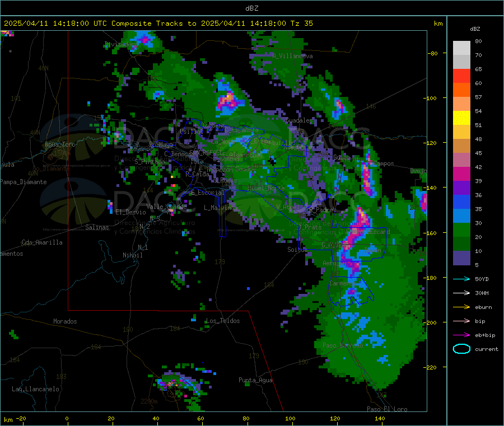Click the 'Carmensa' map label
504x426 pixels.
coord(343,283)
